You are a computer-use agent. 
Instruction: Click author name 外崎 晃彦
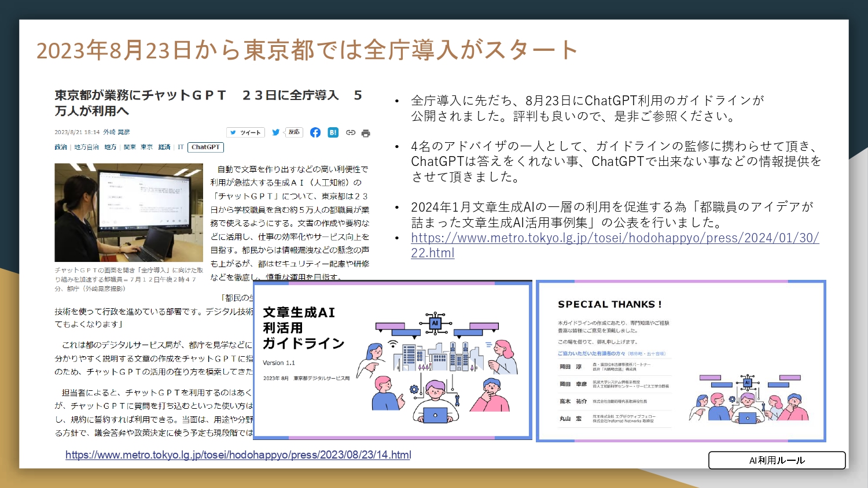pyautogui.click(x=117, y=132)
